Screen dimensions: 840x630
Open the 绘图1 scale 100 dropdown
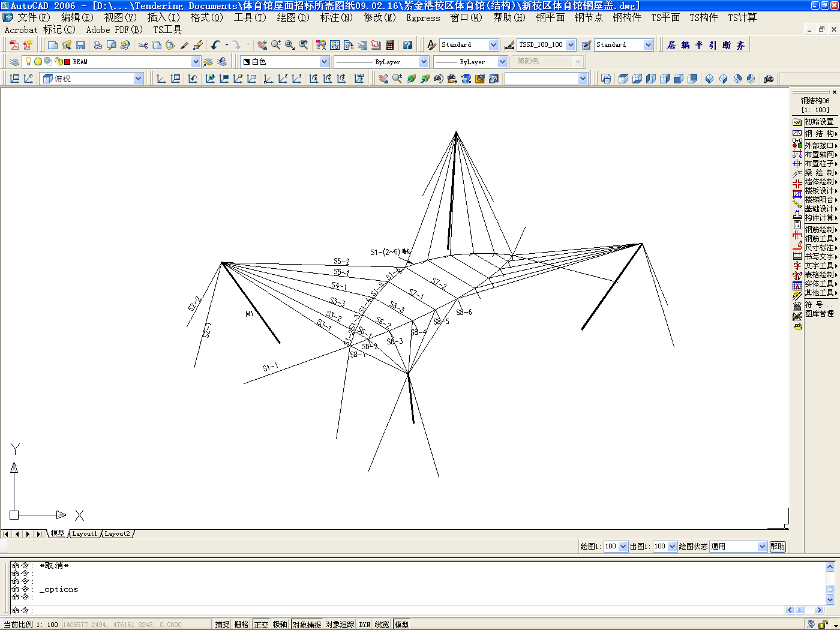point(623,547)
